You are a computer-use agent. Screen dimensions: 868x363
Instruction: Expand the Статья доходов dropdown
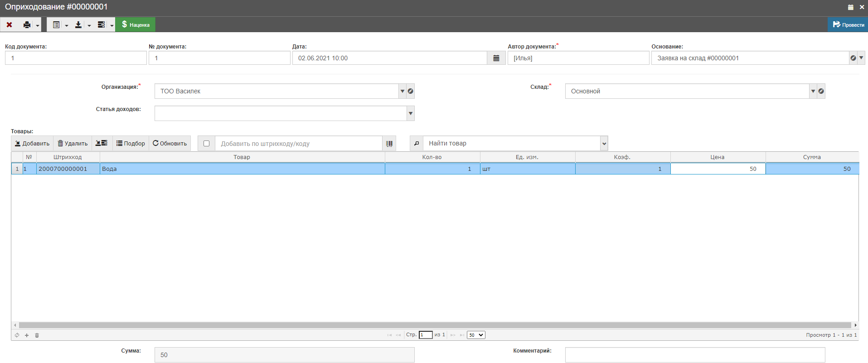(x=410, y=113)
